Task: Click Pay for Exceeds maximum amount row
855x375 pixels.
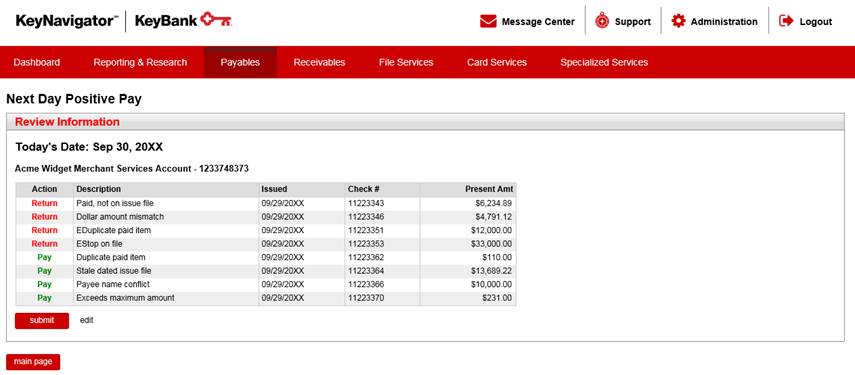Action: point(44,298)
